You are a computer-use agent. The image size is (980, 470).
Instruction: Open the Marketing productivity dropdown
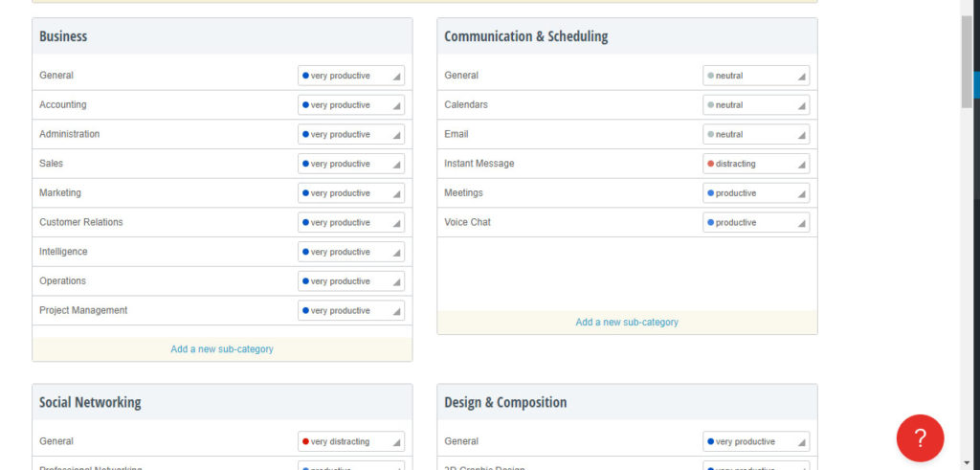tap(351, 193)
